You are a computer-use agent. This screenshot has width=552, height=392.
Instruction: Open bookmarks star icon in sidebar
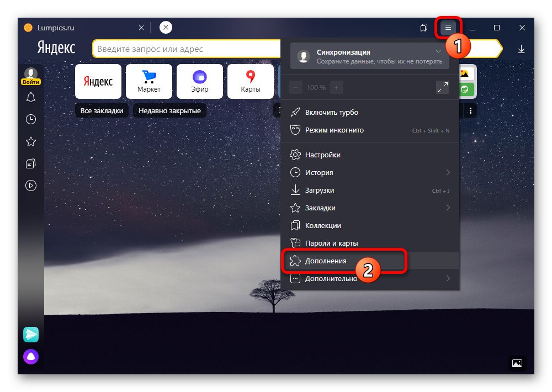[31, 141]
